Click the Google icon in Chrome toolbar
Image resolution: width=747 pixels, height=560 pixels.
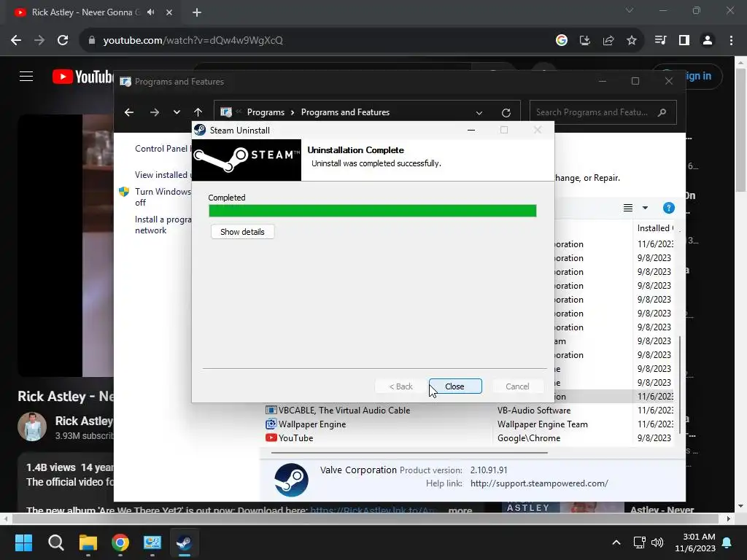[562, 41]
